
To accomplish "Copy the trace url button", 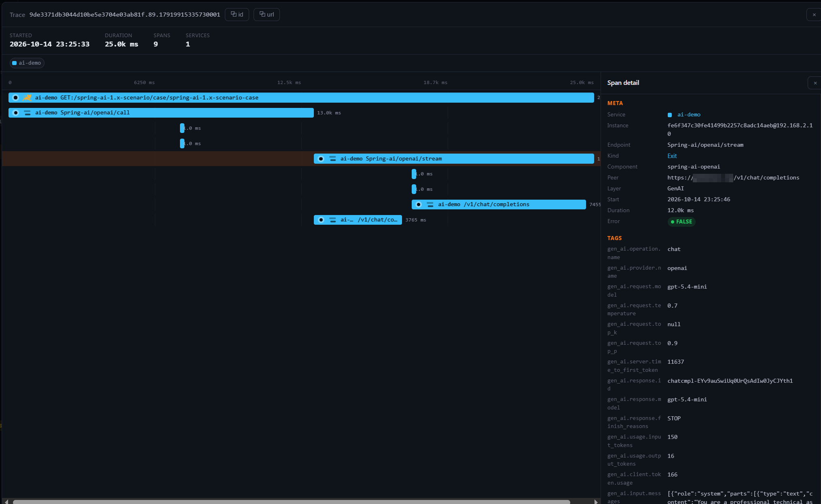I will point(267,15).
